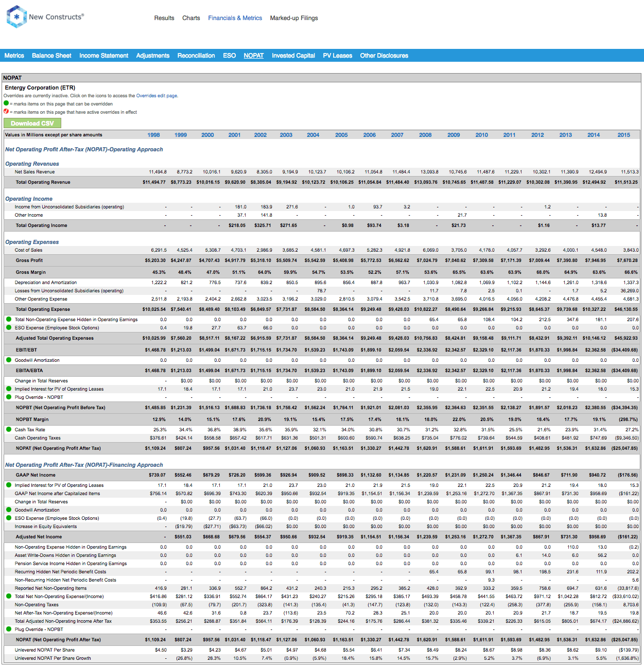Click the 2007 year column link

tap(397, 135)
